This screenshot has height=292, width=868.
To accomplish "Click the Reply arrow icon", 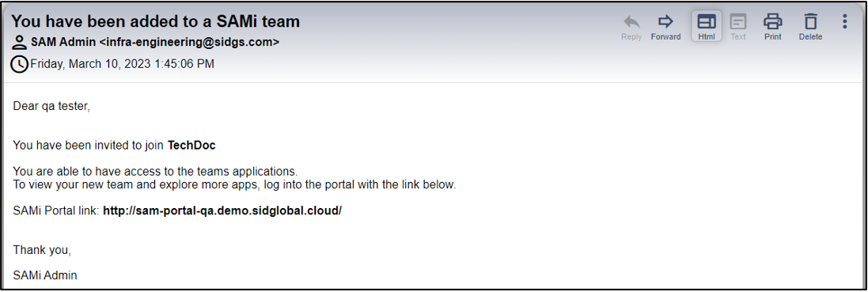I will pos(631,22).
